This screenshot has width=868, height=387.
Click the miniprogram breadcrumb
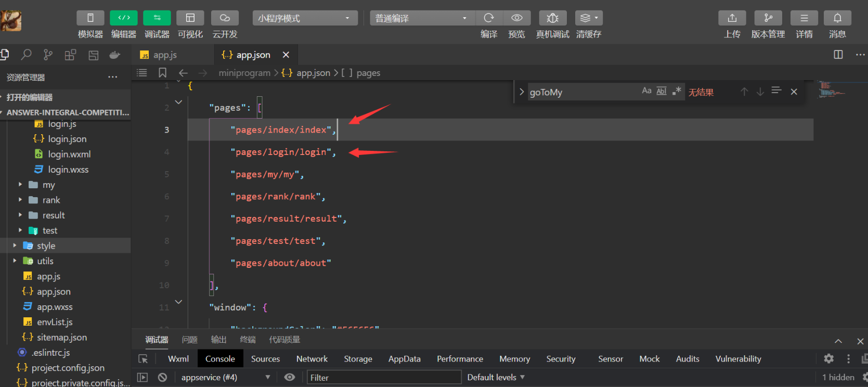244,73
